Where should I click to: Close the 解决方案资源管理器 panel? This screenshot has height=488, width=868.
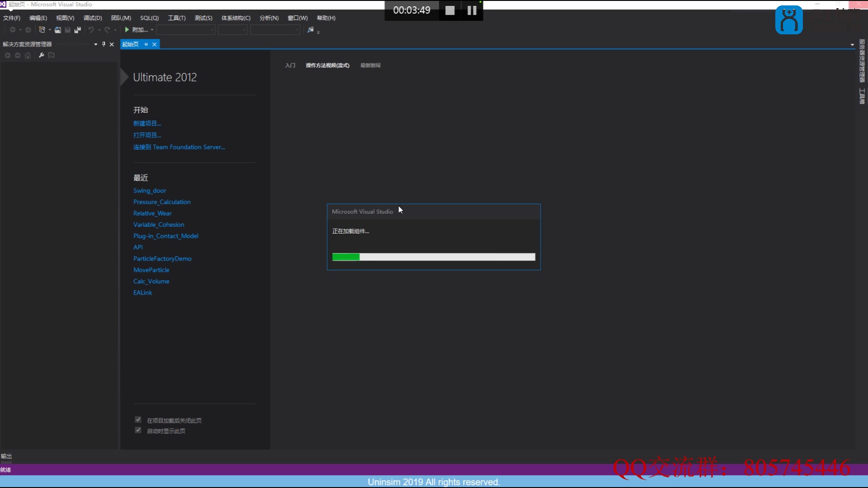coord(112,44)
